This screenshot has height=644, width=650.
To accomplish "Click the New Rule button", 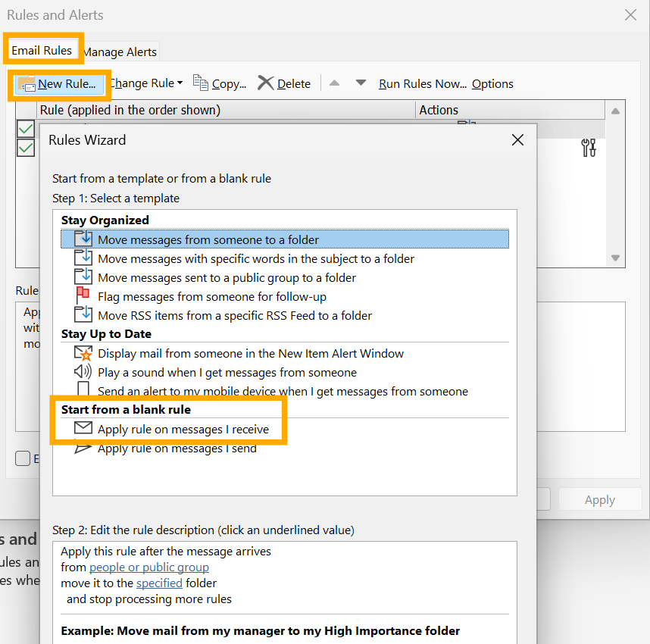I will [59, 84].
